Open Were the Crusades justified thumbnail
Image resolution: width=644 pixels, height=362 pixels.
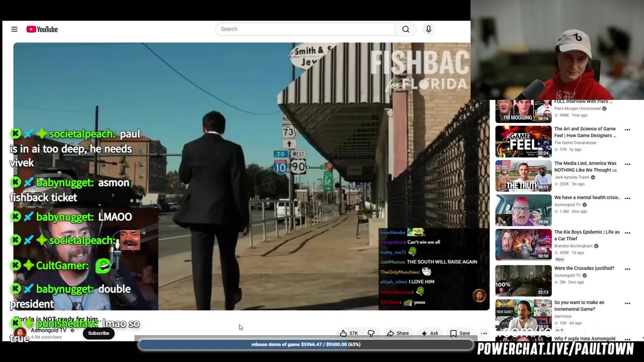point(523,280)
